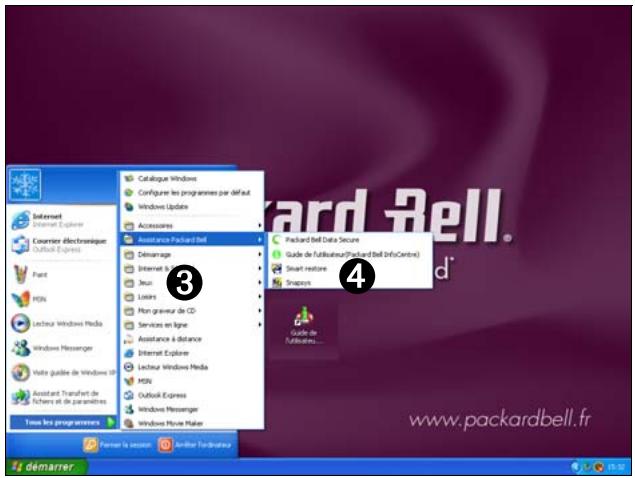The height and width of the screenshot is (478, 635).
Task: Launch Smart restore
Action: point(350,269)
